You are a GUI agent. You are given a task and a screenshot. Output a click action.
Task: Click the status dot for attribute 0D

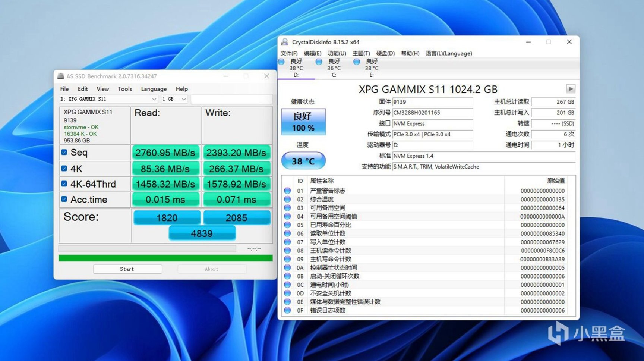tap(287, 293)
